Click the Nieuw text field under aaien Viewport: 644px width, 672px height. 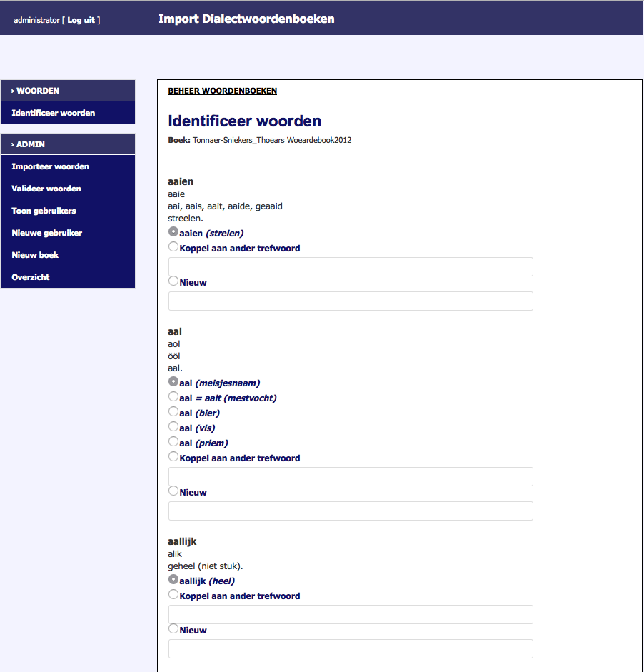pyautogui.click(x=351, y=301)
